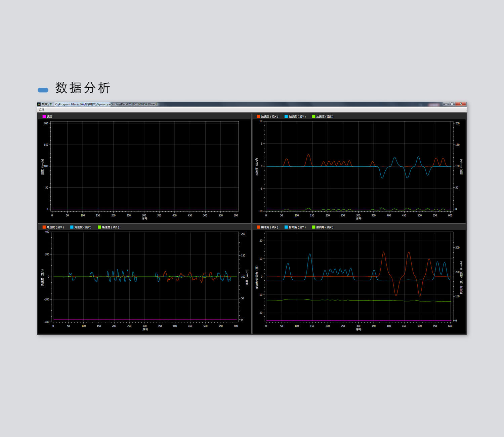Click the file path text in title bar
Image resolution: width=504 pixels, height=437 pixels.
coord(106,104)
